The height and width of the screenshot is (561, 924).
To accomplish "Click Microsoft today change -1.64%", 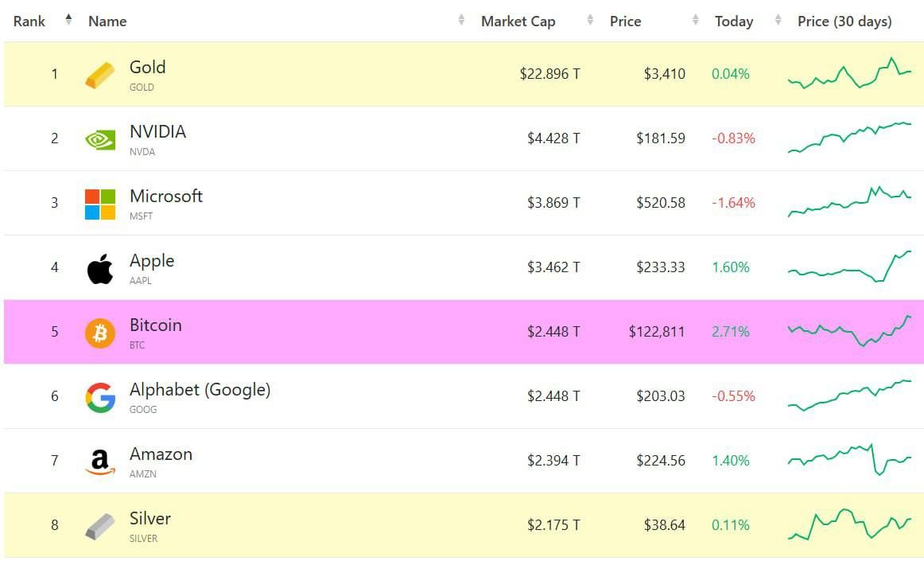I will 734,203.
